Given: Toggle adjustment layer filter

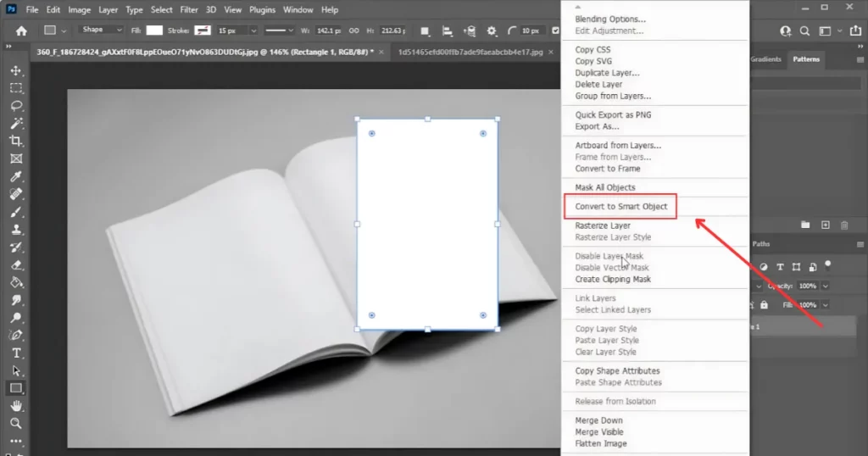Looking at the screenshot, I should [x=764, y=267].
